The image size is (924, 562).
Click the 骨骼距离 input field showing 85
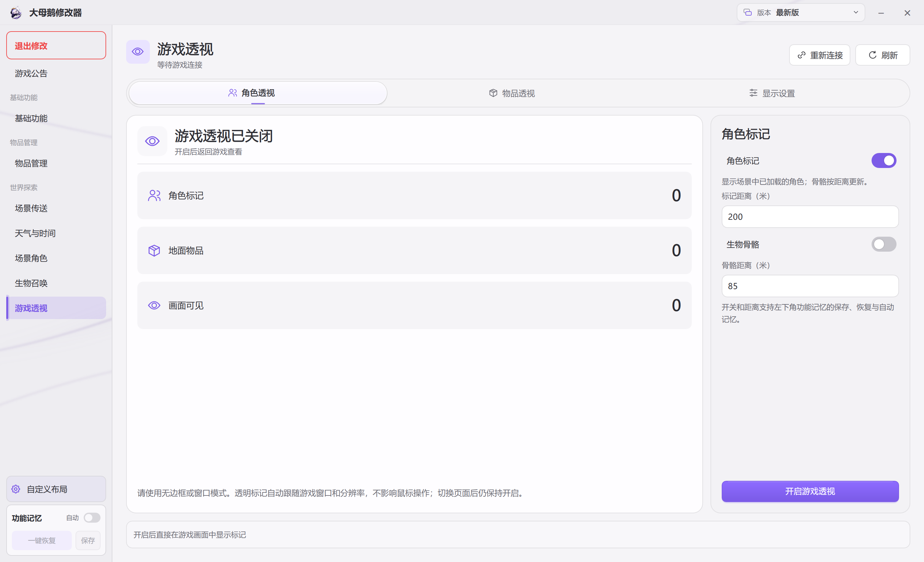click(810, 286)
